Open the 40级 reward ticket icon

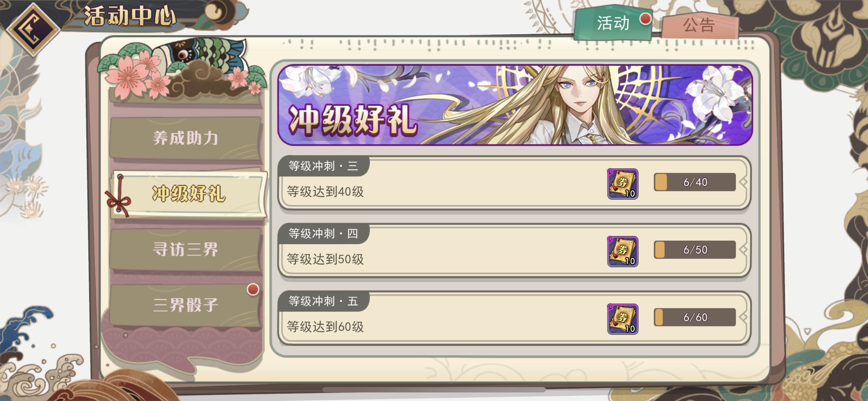[x=622, y=184]
